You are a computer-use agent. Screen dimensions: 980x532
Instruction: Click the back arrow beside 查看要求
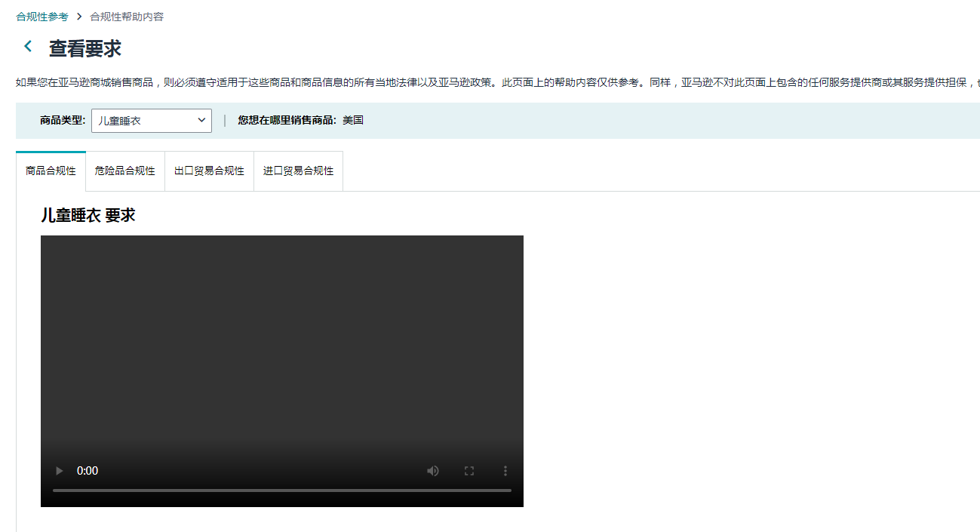coord(28,47)
